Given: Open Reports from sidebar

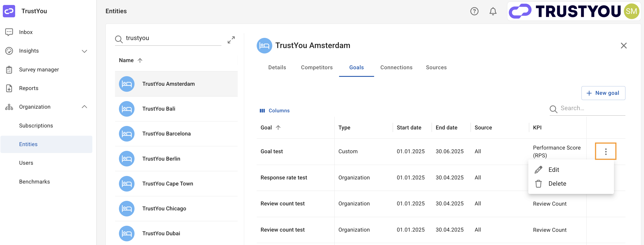Looking at the screenshot, I should [29, 88].
